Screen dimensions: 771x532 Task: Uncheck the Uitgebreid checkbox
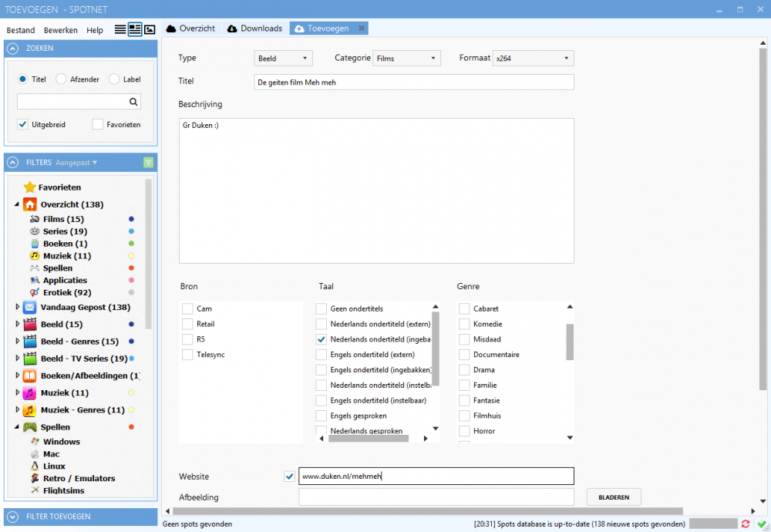coord(23,124)
